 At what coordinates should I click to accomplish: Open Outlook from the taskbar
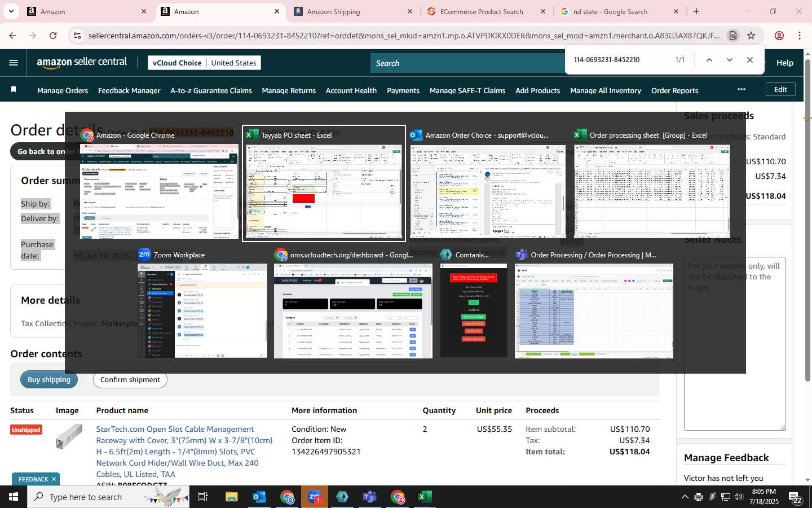click(259, 497)
